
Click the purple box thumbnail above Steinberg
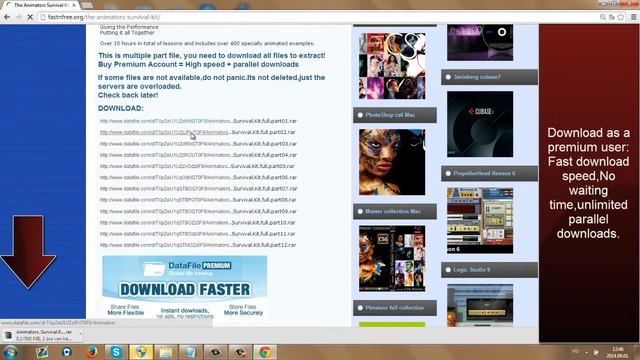click(480, 42)
